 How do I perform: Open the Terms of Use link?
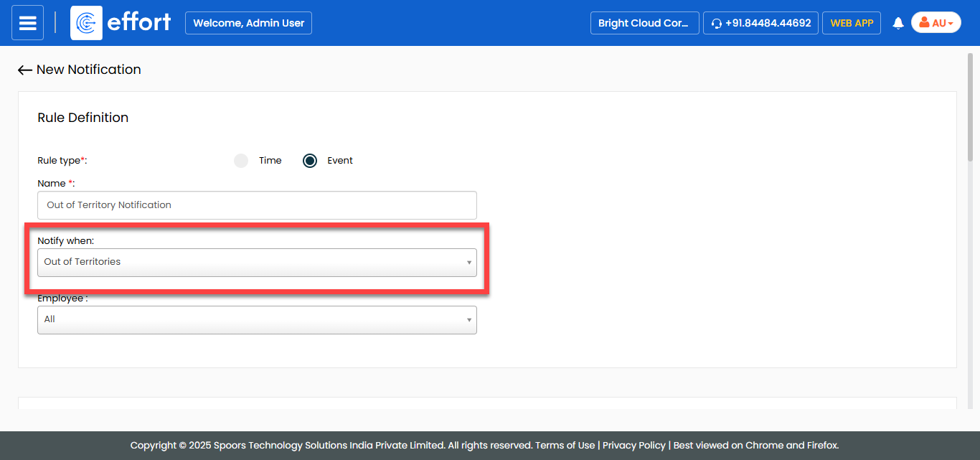pyautogui.click(x=567, y=446)
